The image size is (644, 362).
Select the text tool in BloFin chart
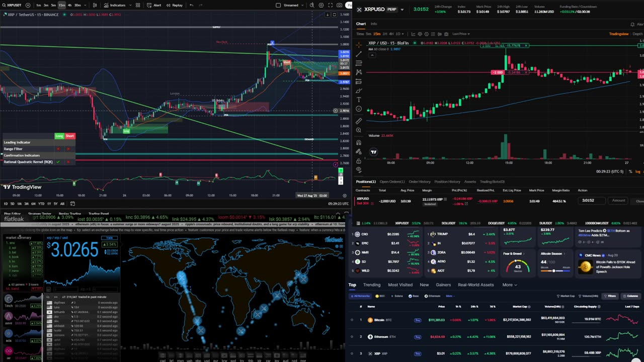[x=358, y=100]
